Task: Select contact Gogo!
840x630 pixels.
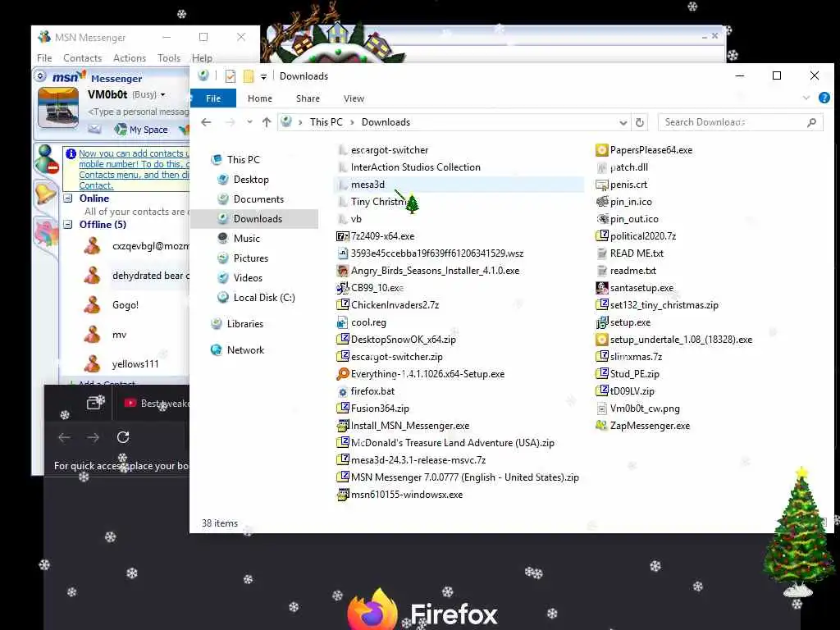Action: point(126,305)
